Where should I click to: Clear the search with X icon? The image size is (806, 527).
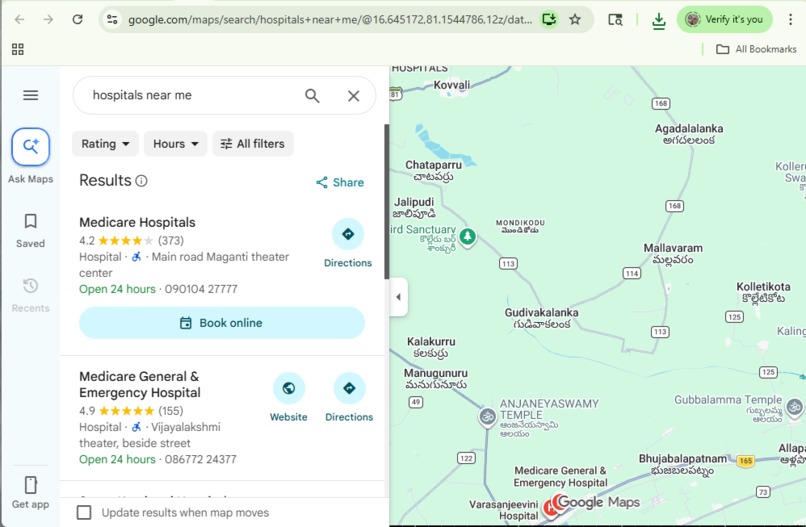[353, 96]
